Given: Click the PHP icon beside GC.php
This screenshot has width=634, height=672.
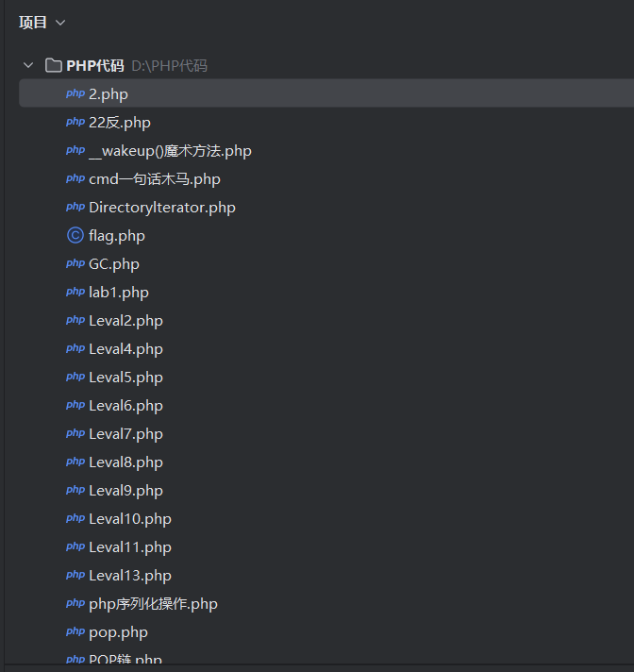Looking at the screenshot, I should (75, 264).
